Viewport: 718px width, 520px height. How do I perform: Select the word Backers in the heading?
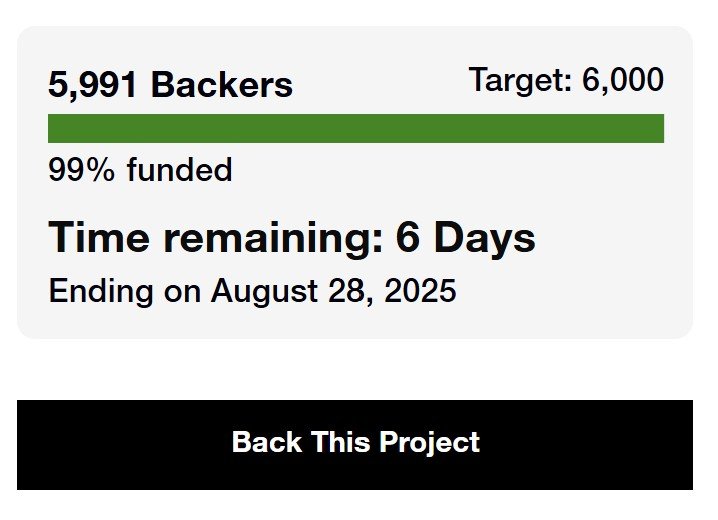[x=222, y=85]
